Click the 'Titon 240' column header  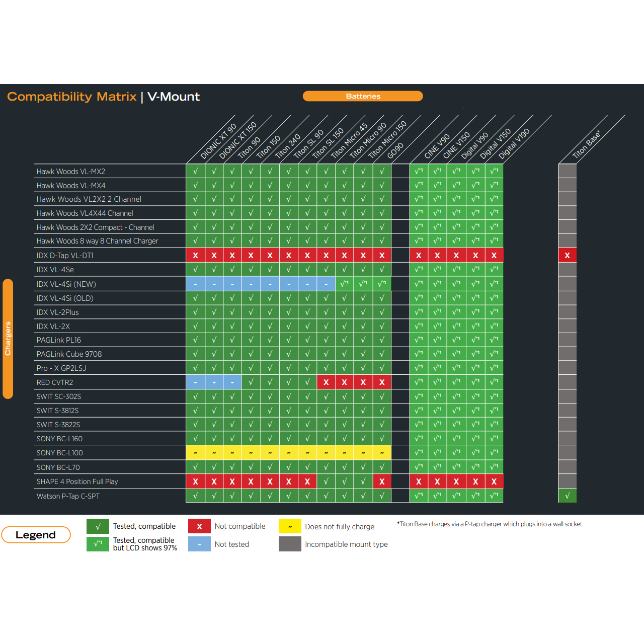(x=287, y=146)
